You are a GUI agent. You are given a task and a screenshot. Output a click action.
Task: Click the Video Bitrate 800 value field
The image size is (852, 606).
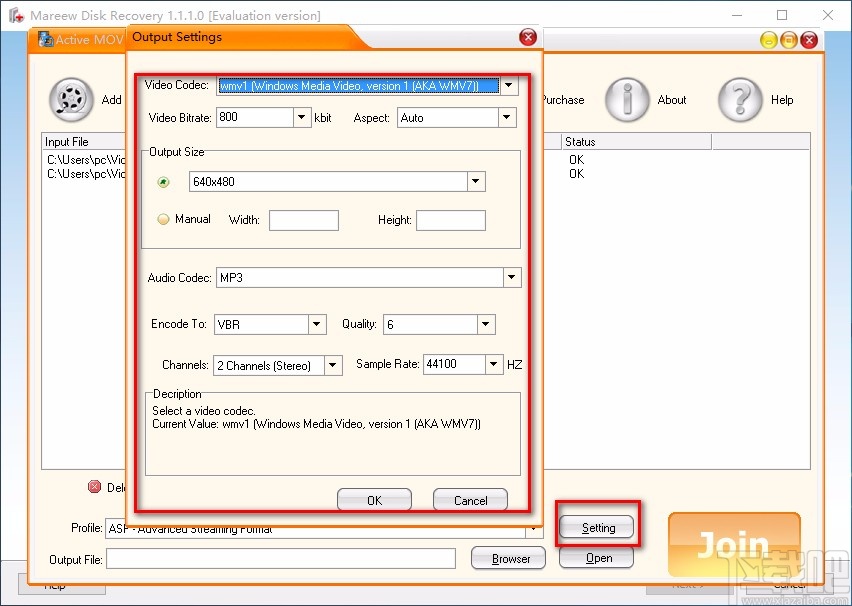click(x=255, y=117)
